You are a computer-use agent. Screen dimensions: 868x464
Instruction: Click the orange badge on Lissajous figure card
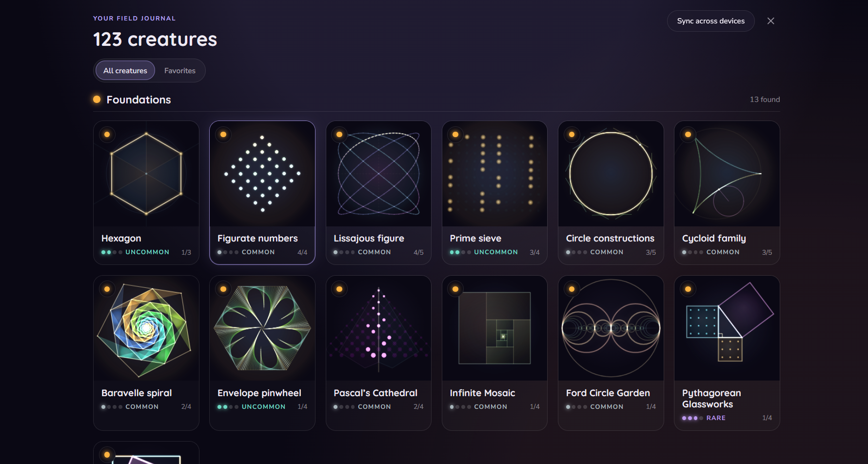click(x=339, y=135)
